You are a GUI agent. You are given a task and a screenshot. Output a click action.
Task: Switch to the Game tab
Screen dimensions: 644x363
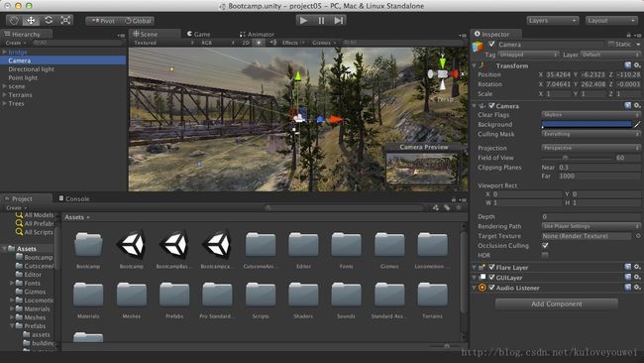[x=199, y=34]
